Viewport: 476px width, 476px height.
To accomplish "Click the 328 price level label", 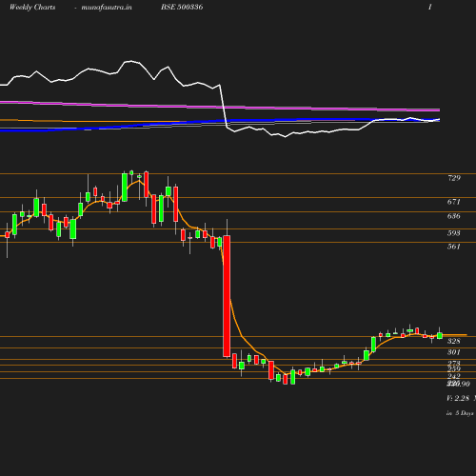I will 454,341.
